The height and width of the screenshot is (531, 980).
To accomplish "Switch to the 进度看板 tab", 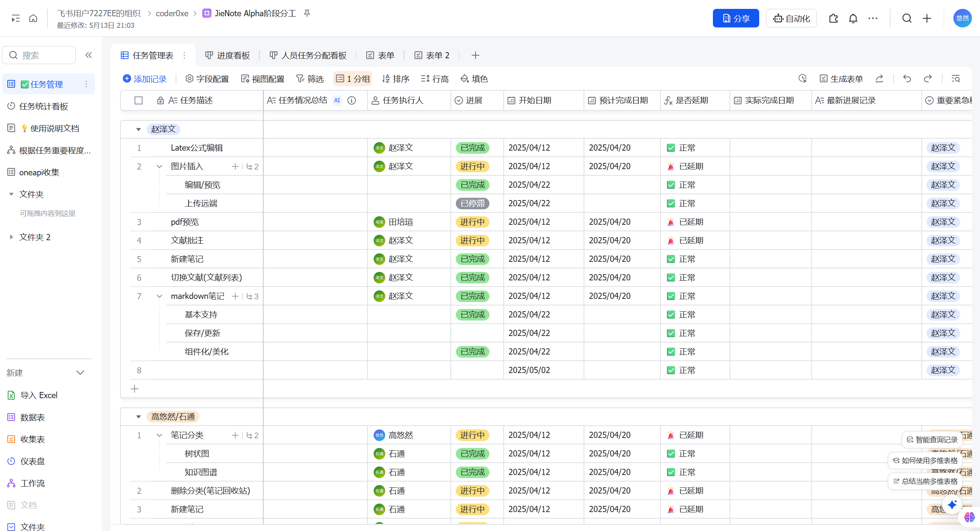I will (x=227, y=56).
